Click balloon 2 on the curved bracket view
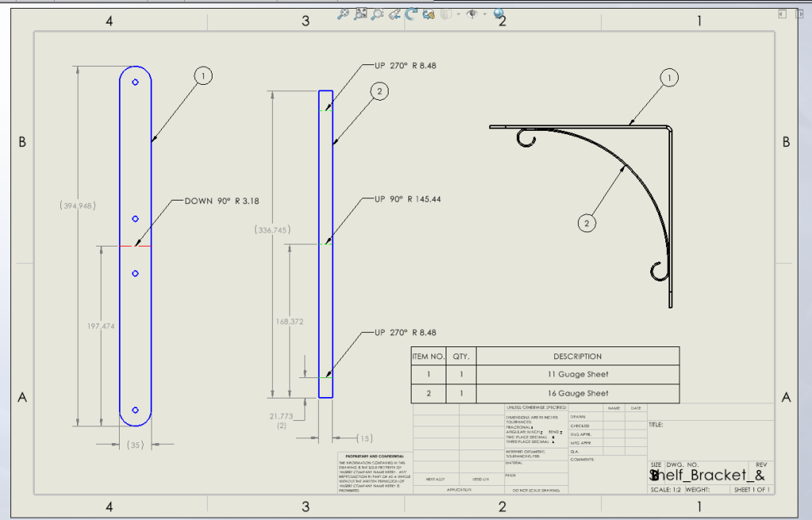Image resolution: width=812 pixels, height=520 pixels. [587, 224]
